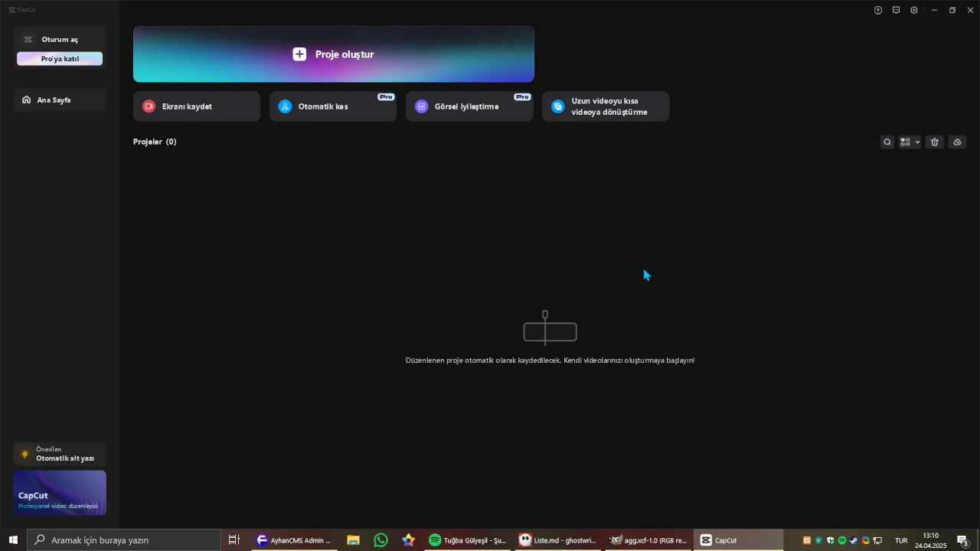Open WhatsApp from the taskbar

tap(381, 540)
